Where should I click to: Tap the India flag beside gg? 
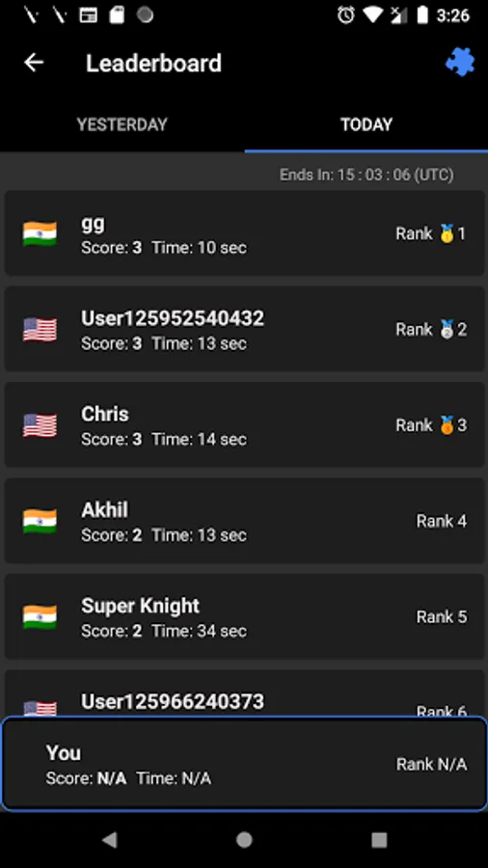point(40,233)
